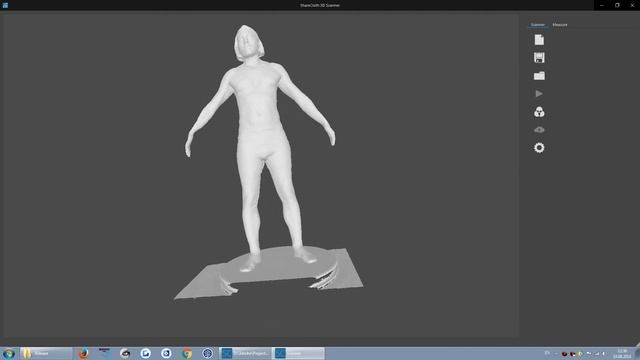Screen dimensions: 640x360
Task: Click the flag tray icon left of network bars
Action: point(588,354)
